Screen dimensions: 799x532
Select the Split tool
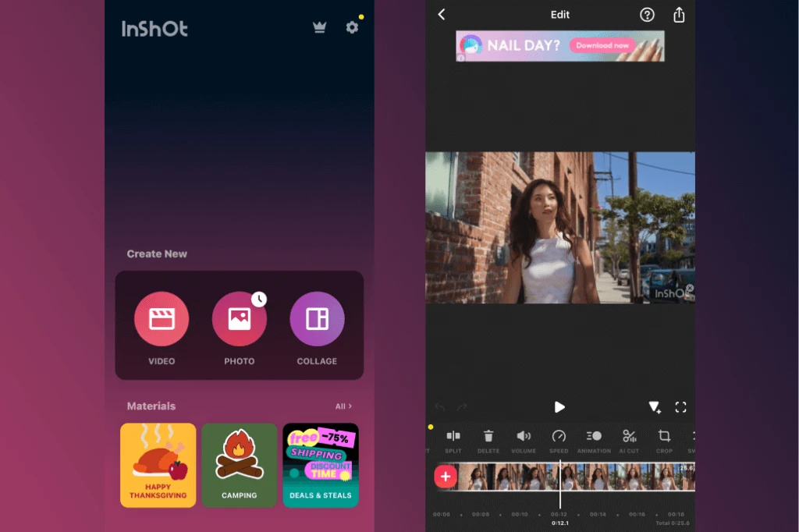[453, 442]
